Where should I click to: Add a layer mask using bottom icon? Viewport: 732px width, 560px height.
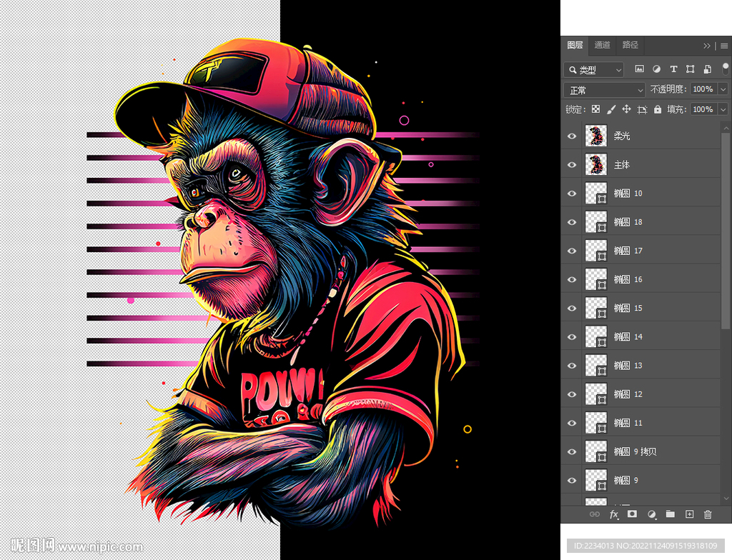(x=632, y=514)
